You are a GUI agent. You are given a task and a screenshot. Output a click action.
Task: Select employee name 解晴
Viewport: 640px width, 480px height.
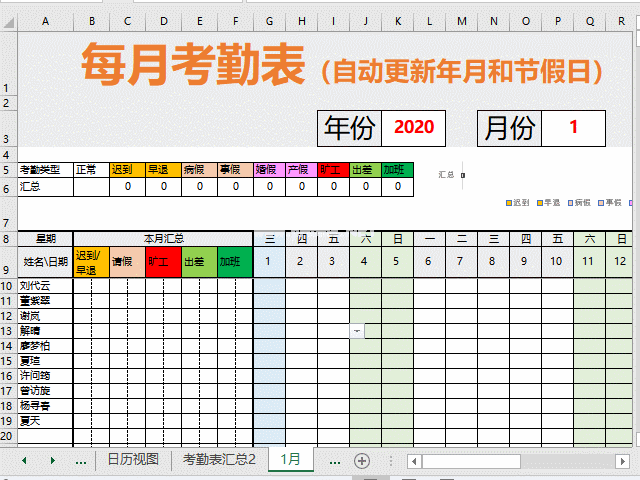click(x=45, y=331)
